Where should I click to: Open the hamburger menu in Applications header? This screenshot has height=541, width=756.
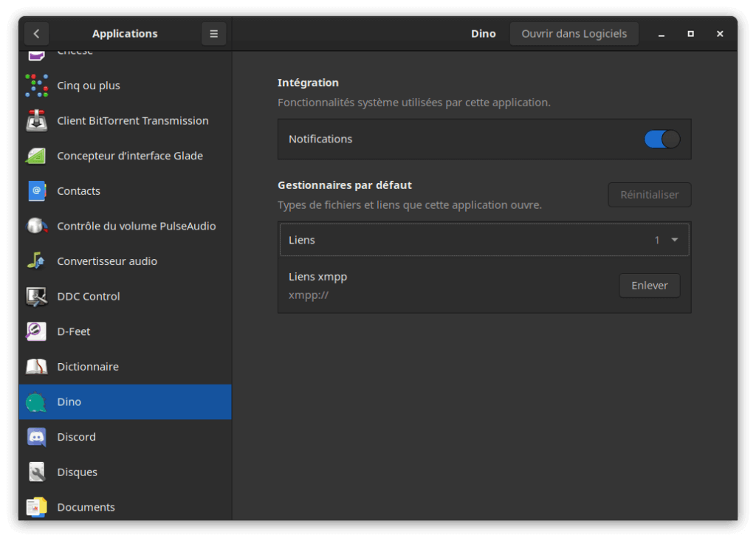tap(213, 34)
